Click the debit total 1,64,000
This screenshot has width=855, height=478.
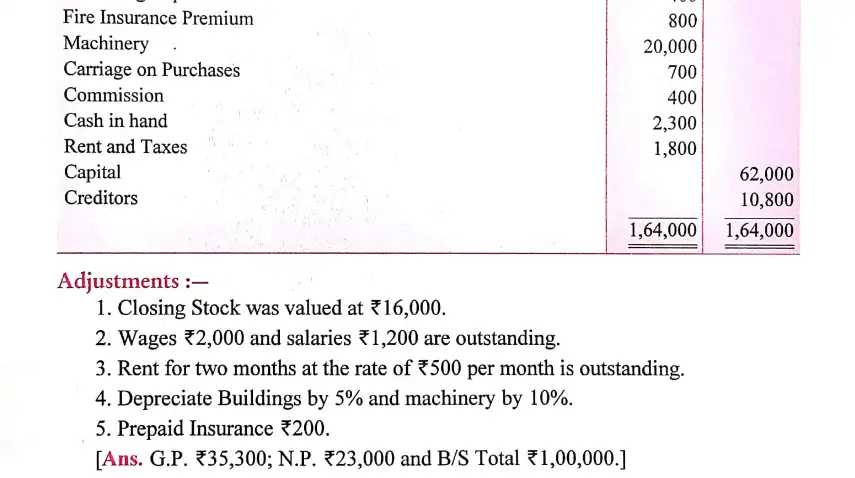tap(663, 230)
